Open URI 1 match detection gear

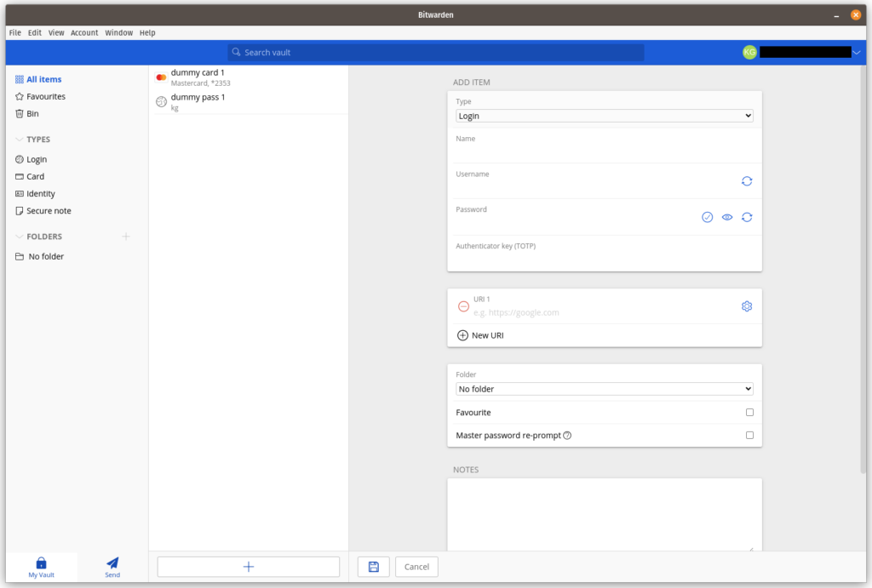coord(746,306)
